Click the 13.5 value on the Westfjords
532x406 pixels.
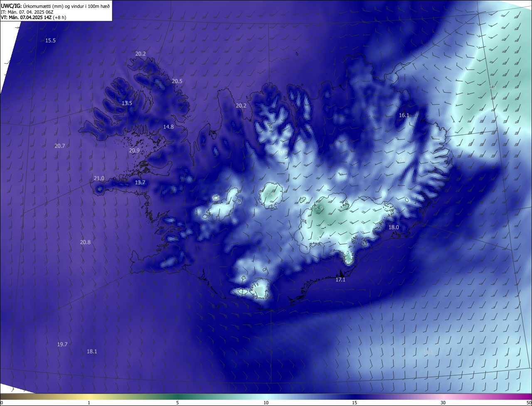click(x=127, y=103)
